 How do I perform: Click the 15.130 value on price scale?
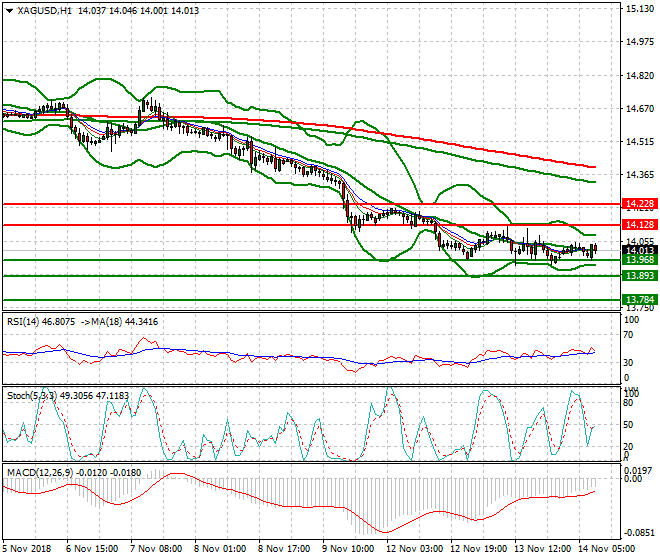click(638, 9)
